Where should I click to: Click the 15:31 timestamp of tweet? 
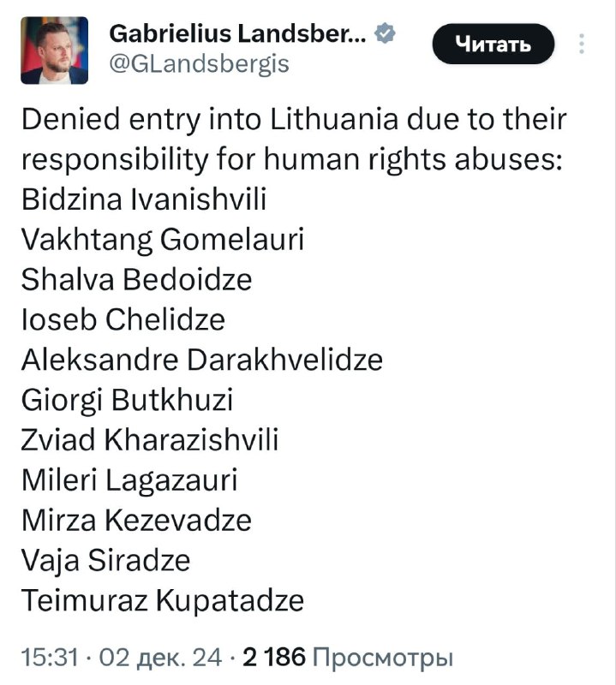(x=50, y=658)
